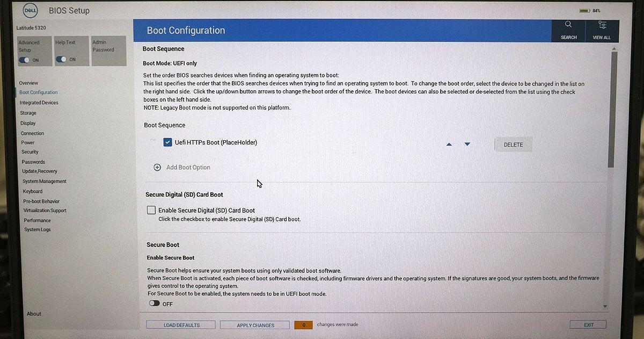Open the Security section

tap(30, 152)
